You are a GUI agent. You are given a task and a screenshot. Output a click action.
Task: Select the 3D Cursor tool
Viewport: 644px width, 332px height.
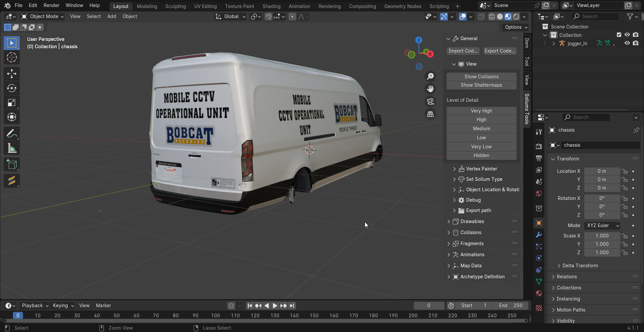pos(12,58)
